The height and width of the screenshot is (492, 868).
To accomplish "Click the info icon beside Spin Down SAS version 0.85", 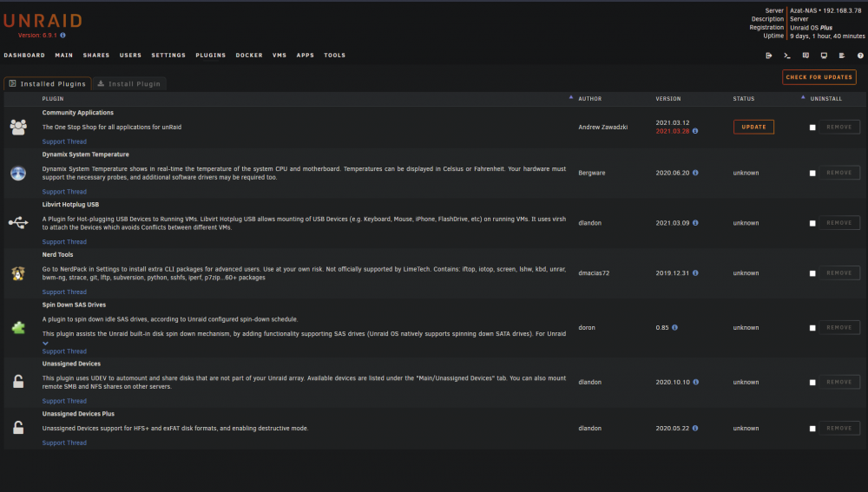I will (x=674, y=328).
